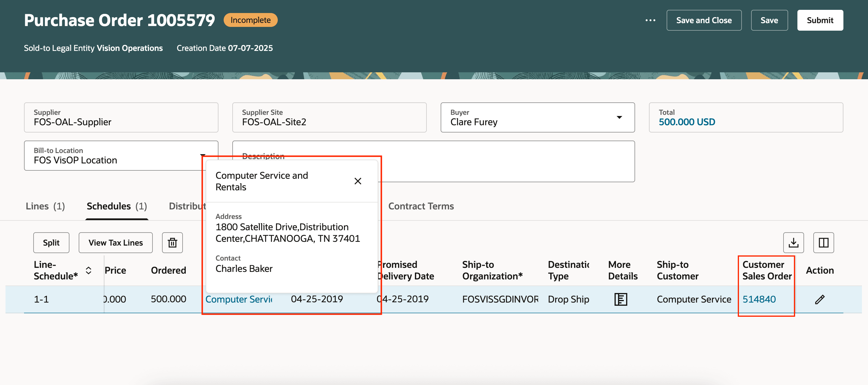Click into the Description field
Screen dimensions: 868x385
[505, 165]
